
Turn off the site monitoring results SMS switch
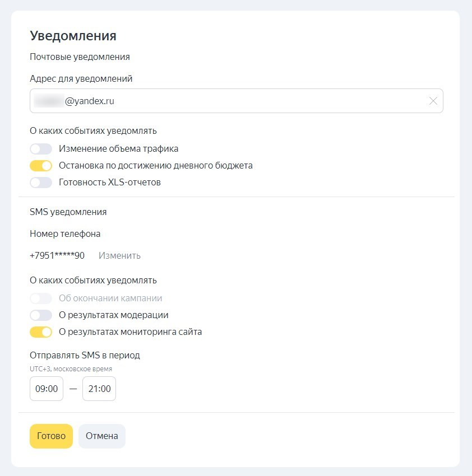(x=41, y=332)
